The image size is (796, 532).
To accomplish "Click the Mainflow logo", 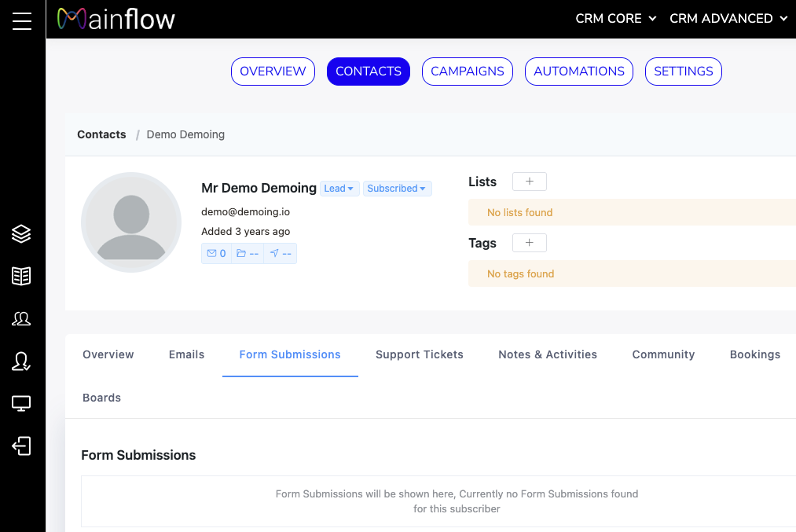I will pyautogui.click(x=116, y=19).
